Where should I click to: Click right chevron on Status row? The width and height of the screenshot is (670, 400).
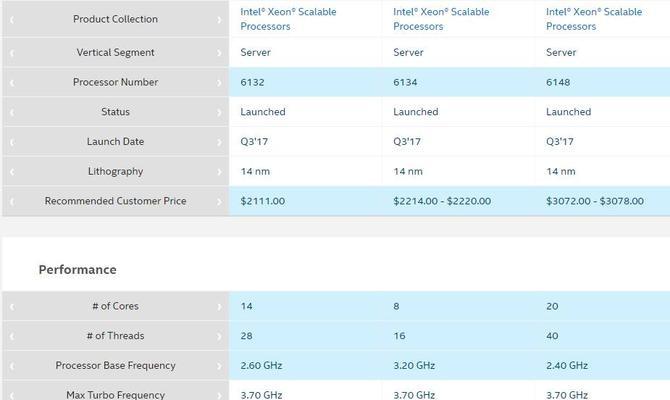pos(219,112)
